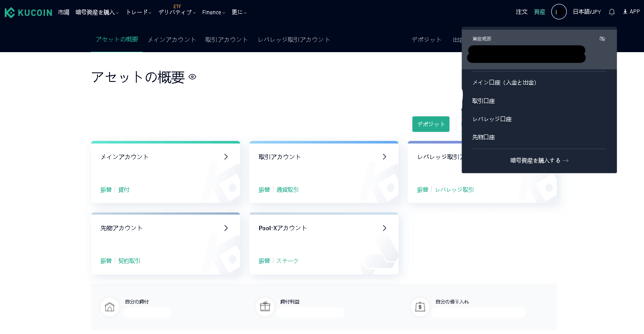Open メインアカウント card arrow

226,157
